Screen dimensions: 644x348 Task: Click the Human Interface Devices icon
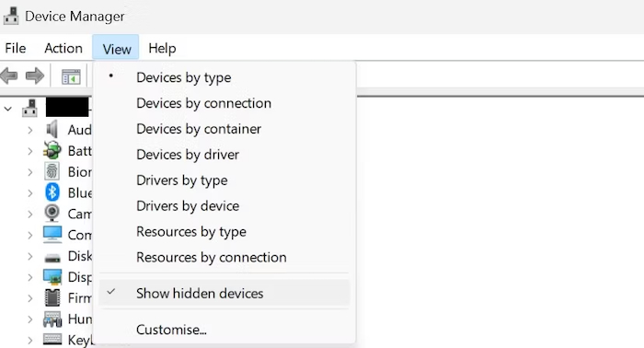(x=52, y=319)
